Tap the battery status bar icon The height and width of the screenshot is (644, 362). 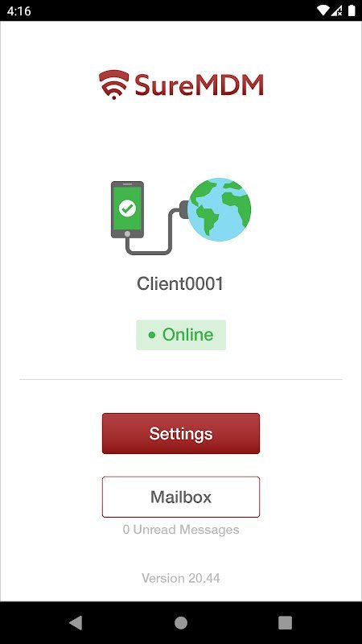352,10
